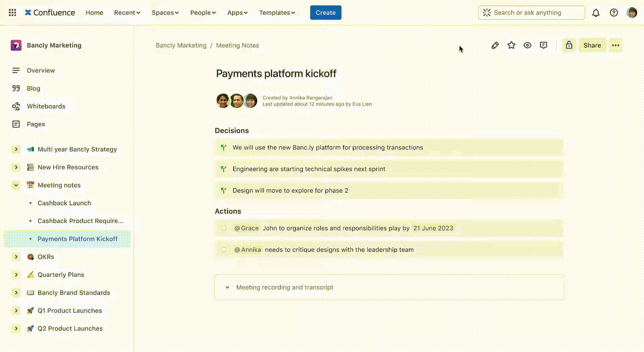
Task: Open the Apps dropdown menu
Action: coord(237,12)
